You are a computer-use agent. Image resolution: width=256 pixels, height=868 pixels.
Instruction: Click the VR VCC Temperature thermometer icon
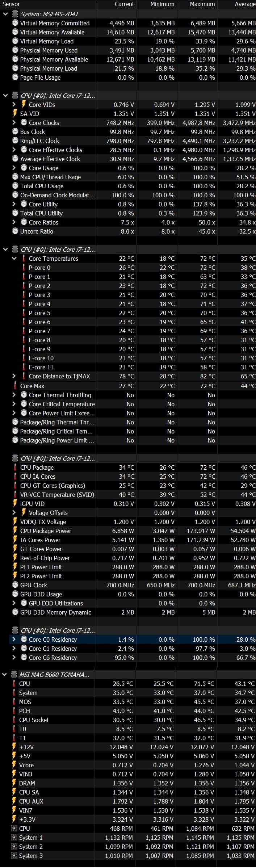click(15, 495)
